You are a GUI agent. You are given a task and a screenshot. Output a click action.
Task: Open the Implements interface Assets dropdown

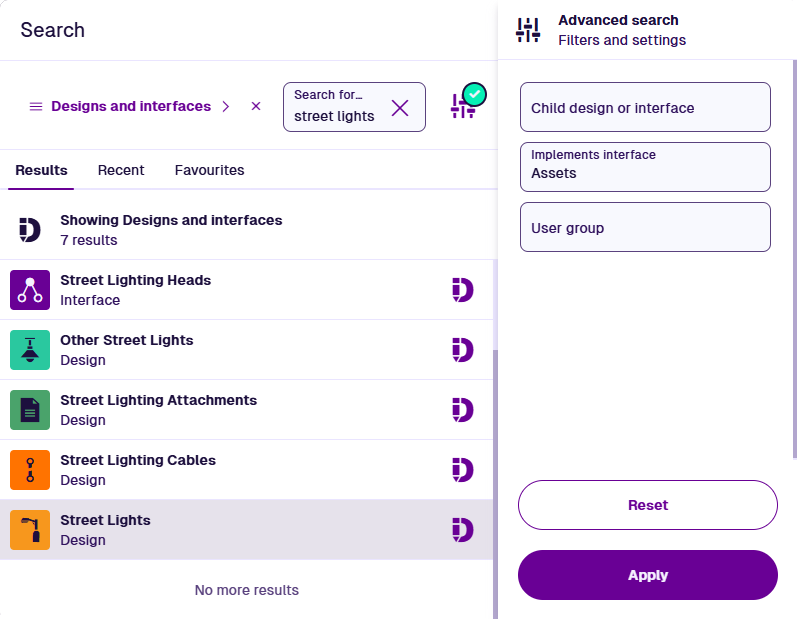tap(645, 167)
